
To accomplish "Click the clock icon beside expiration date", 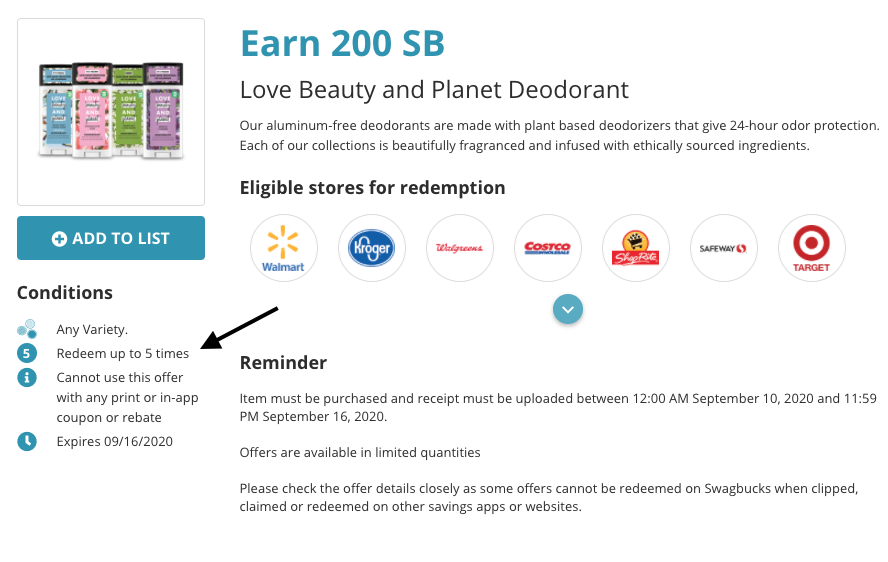I will click(27, 441).
